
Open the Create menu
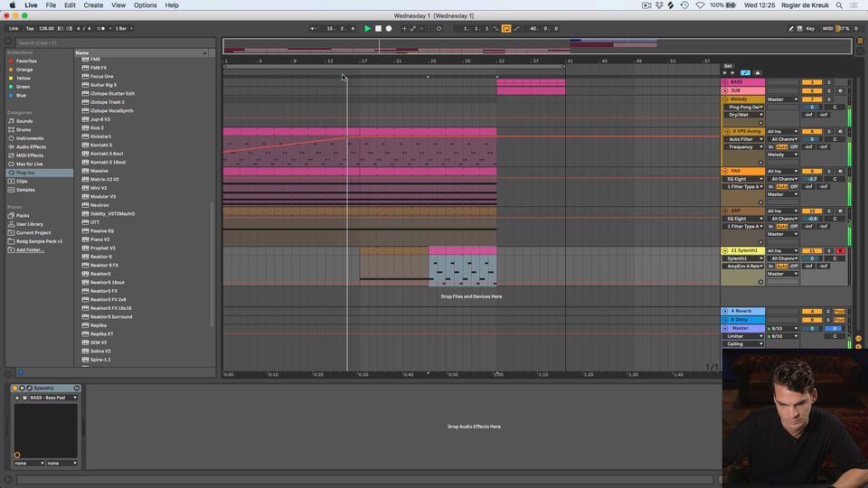[93, 5]
